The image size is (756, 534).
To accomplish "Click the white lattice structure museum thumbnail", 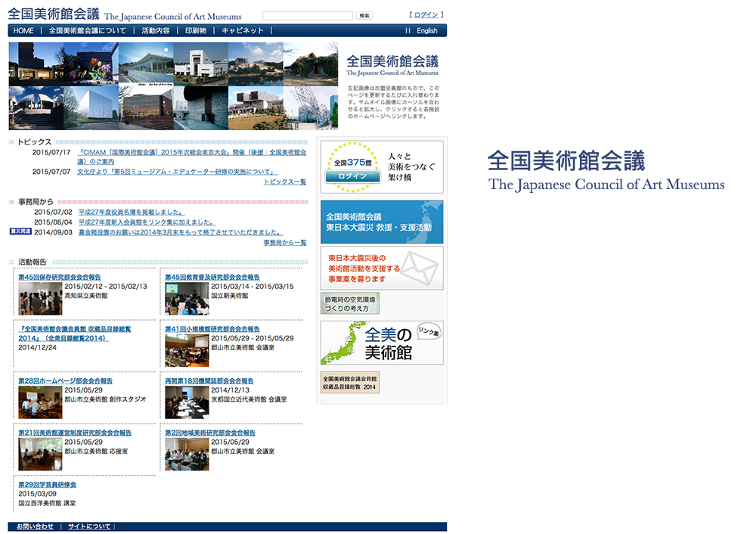I will click(x=311, y=108).
